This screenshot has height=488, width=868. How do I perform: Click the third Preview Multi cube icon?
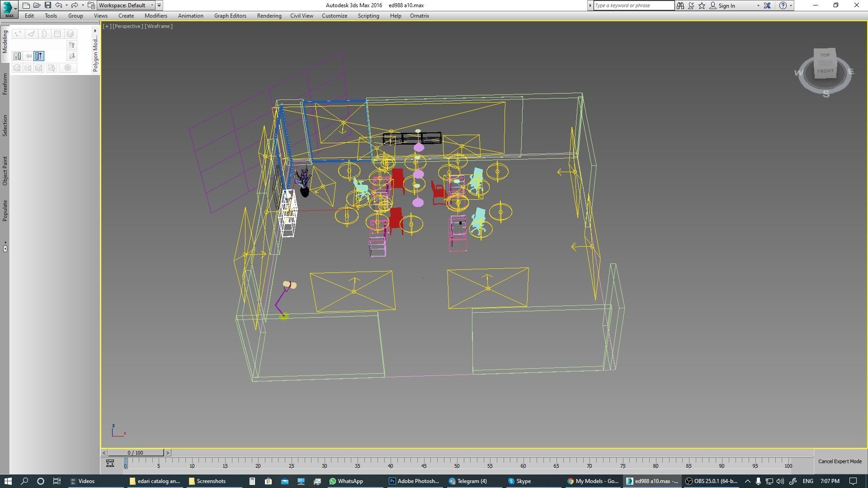39,68
